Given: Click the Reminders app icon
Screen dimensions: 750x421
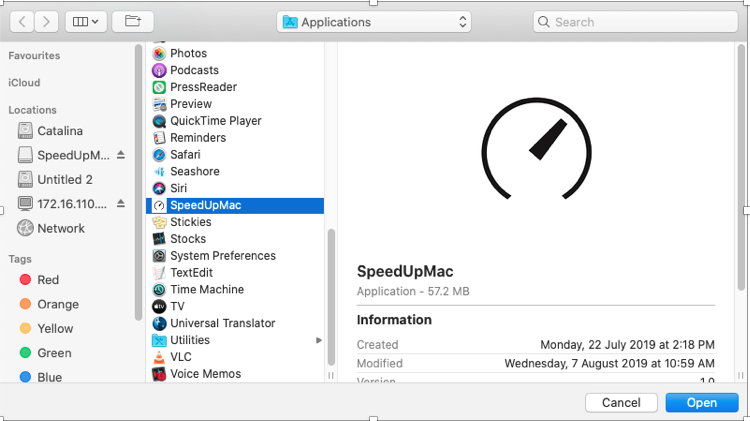Looking at the screenshot, I should pos(159,138).
